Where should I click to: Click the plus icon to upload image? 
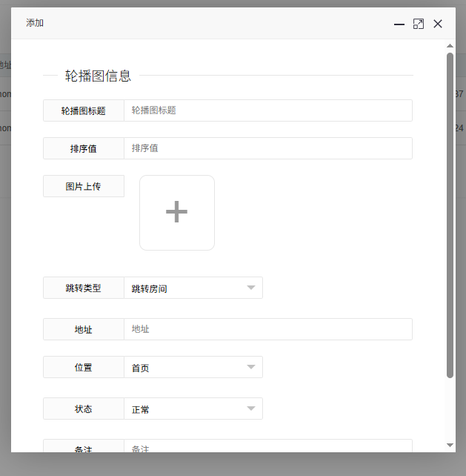pyautogui.click(x=177, y=213)
